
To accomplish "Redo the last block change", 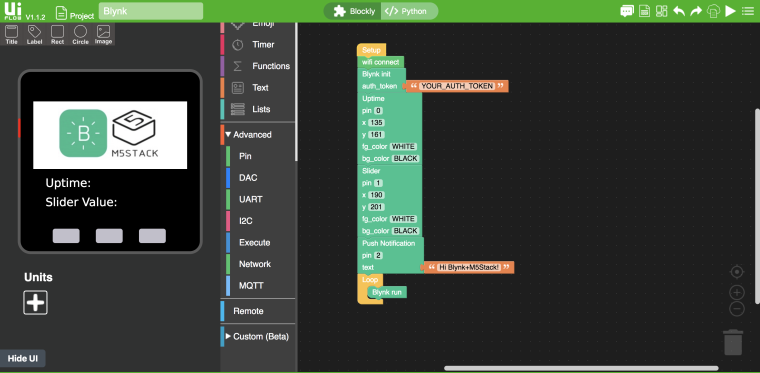I will click(696, 11).
